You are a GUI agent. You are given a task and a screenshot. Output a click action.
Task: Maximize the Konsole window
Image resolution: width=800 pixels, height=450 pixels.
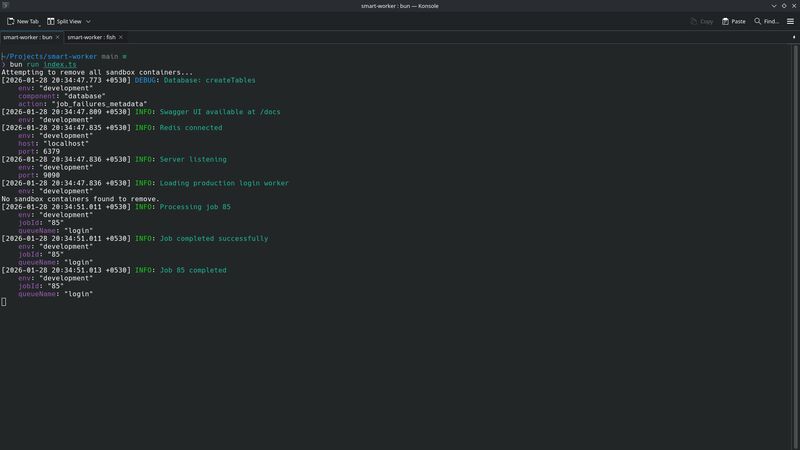tap(784, 6)
